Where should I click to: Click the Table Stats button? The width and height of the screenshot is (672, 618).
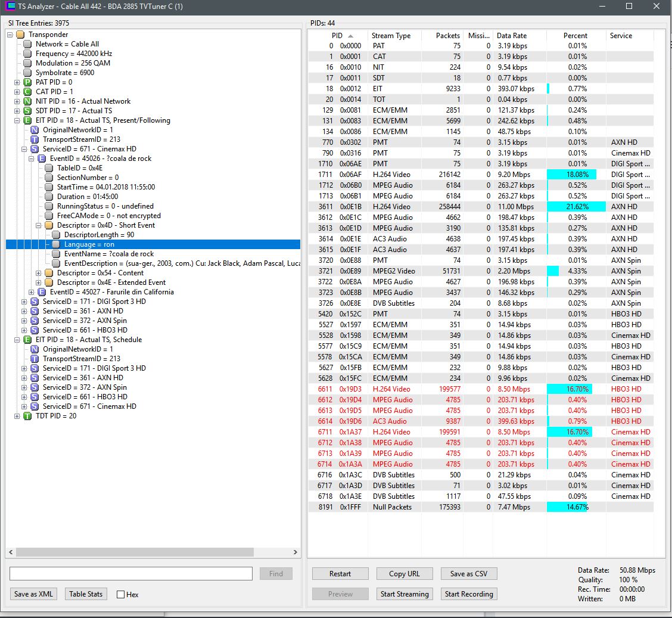pyautogui.click(x=86, y=594)
